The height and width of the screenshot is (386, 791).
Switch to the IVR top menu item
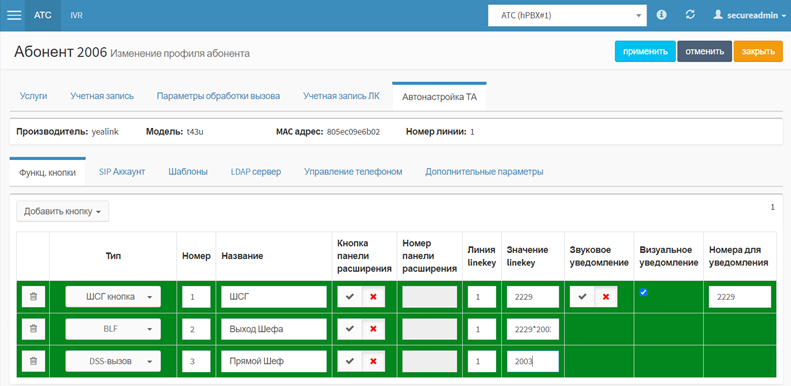click(77, 16)
